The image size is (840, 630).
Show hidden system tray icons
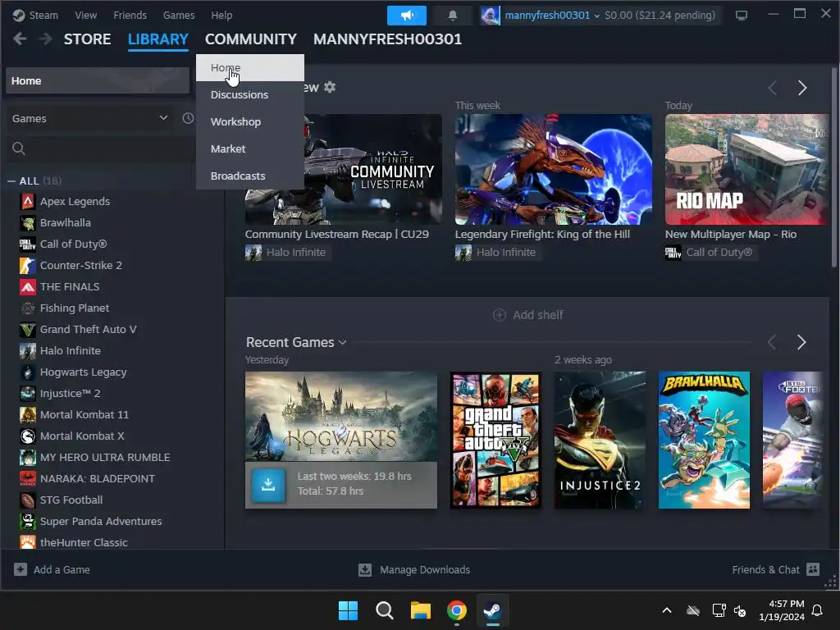click(x=667, y=610)
